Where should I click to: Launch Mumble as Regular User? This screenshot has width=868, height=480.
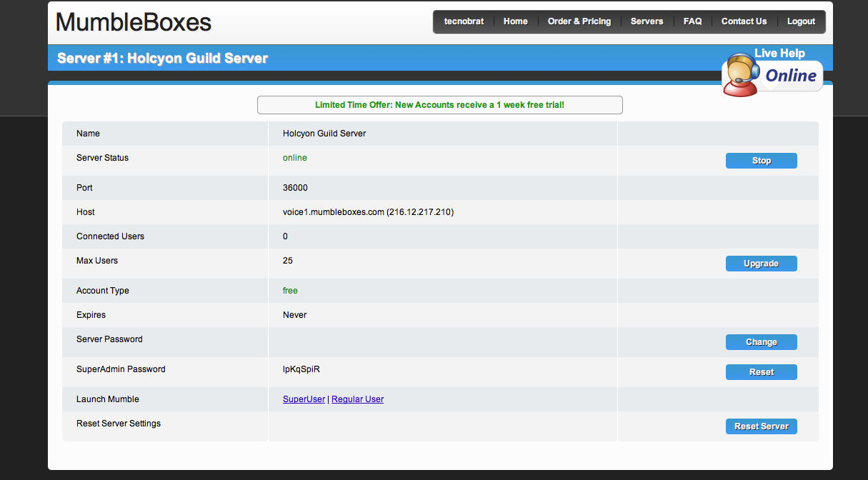coord(357,399)
